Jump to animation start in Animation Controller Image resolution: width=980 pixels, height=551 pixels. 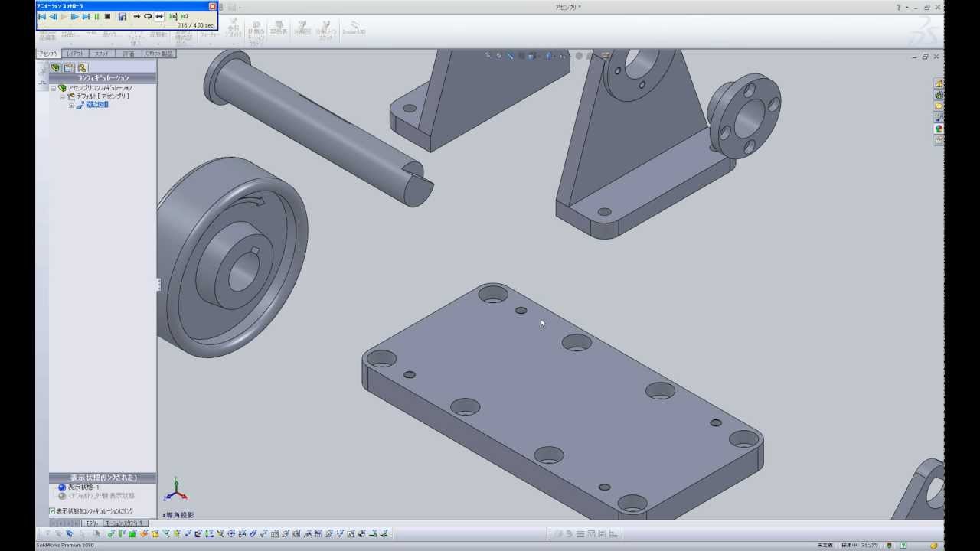click(42, 16)
